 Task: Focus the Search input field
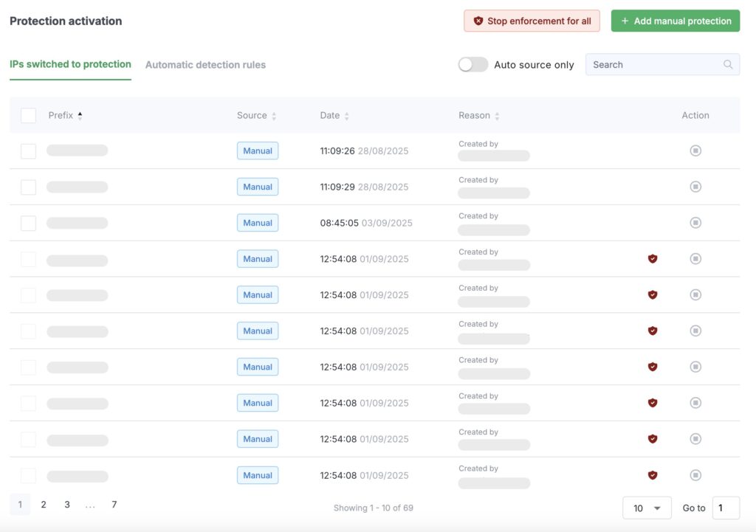(x=662, y=65)
